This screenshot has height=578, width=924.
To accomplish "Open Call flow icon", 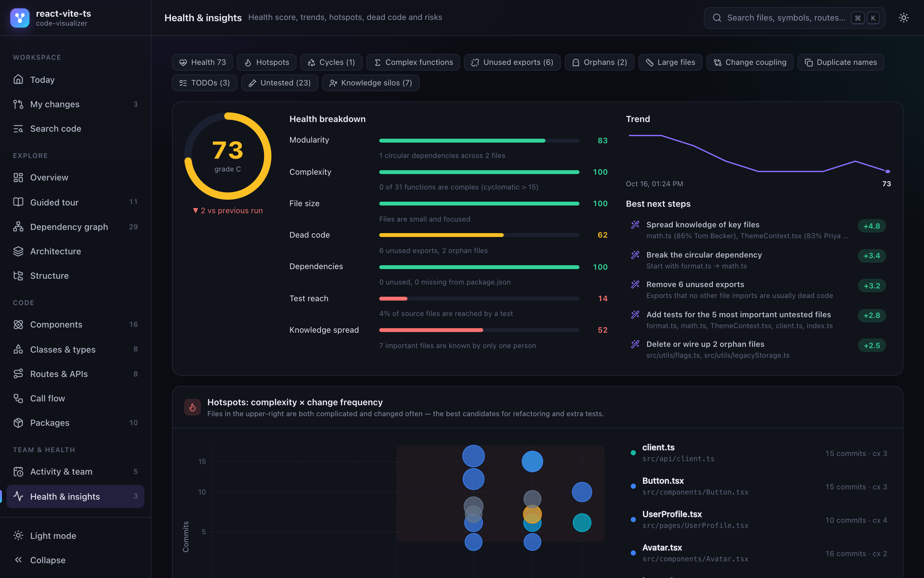I will coord(18,398).
